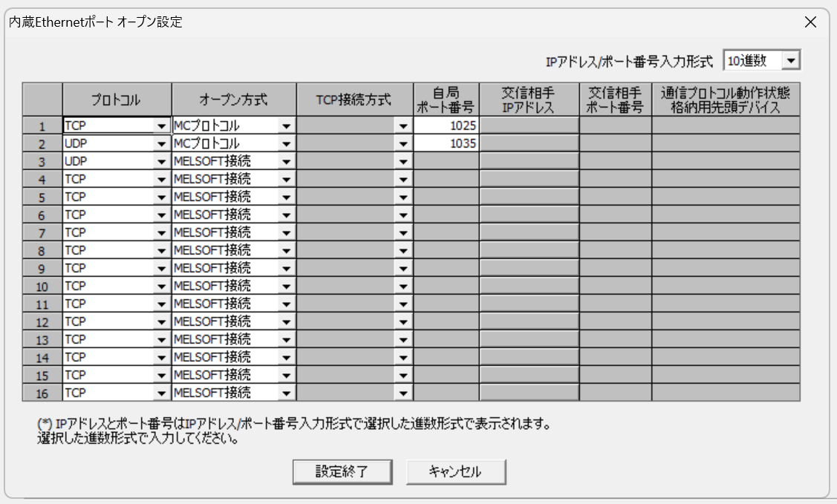Image resolution: width=837 pixels, height=504 pixels.
Task: Click the キャンセル button
Action: click(456, 472)
